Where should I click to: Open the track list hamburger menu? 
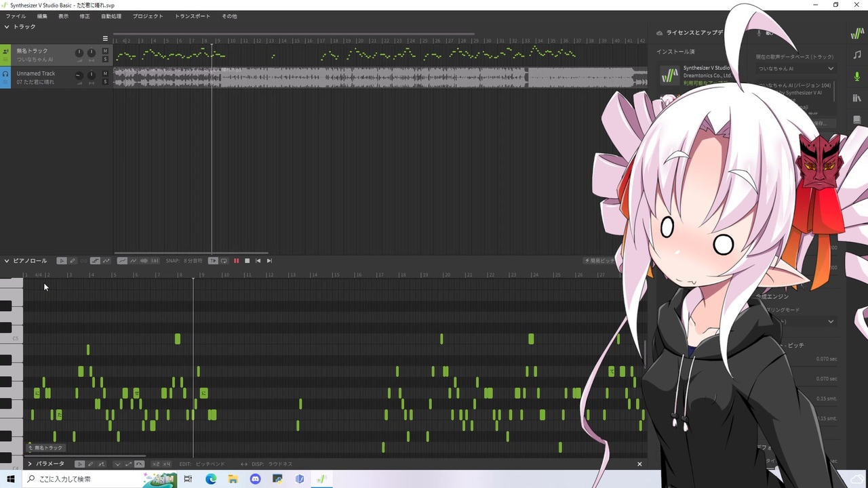[105, 39]
